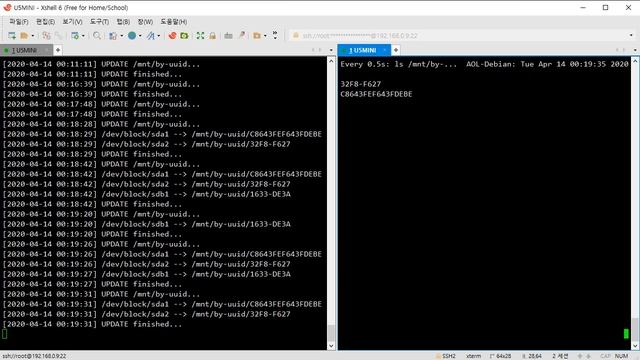
Task: Open the 탭(B) menu
Action: [x=123, y=22]
